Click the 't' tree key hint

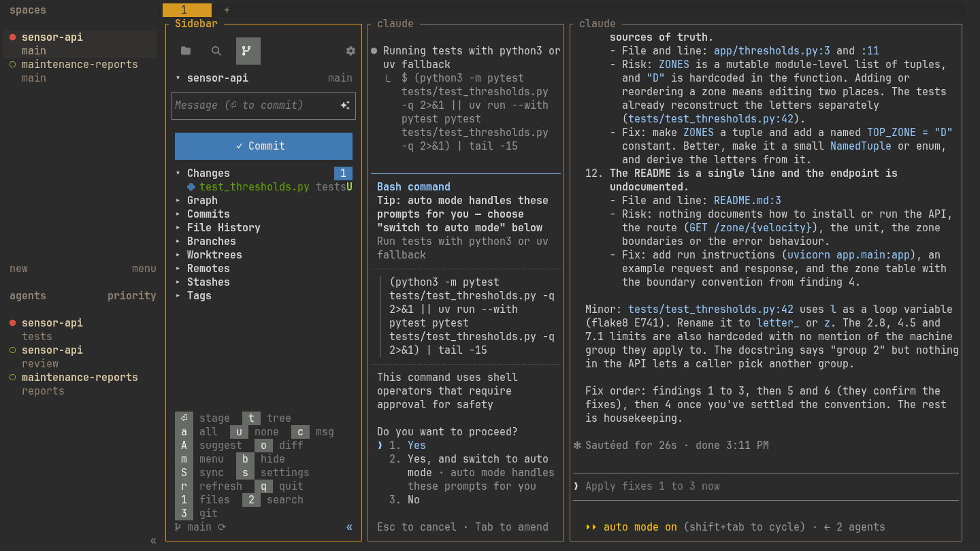(251, 418)
